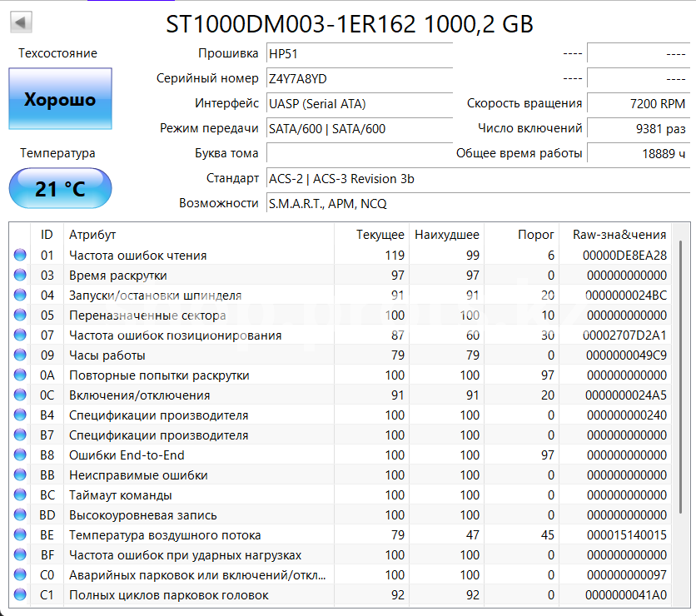The height and width of the screenshot is (616, 696).
Task: Click status orb beside Reallocated sectors row 05
Action: point(20,315)
